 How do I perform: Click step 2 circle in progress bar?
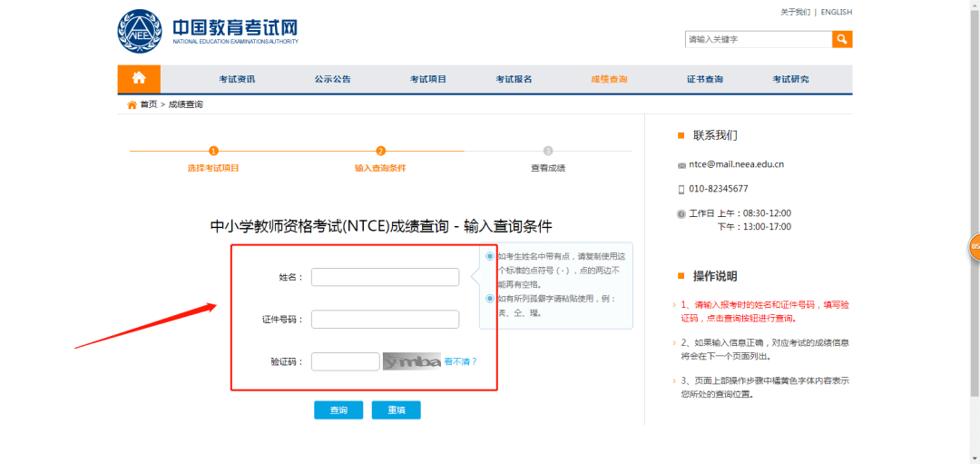pyautogui.click(x=380, y=151)
